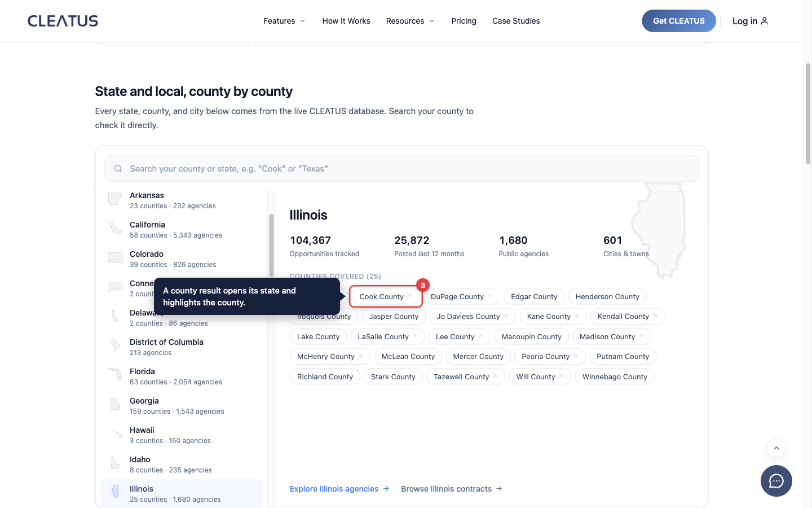Click the state list scrollbar
Viewport: 812px width, 508px height.
271,245
